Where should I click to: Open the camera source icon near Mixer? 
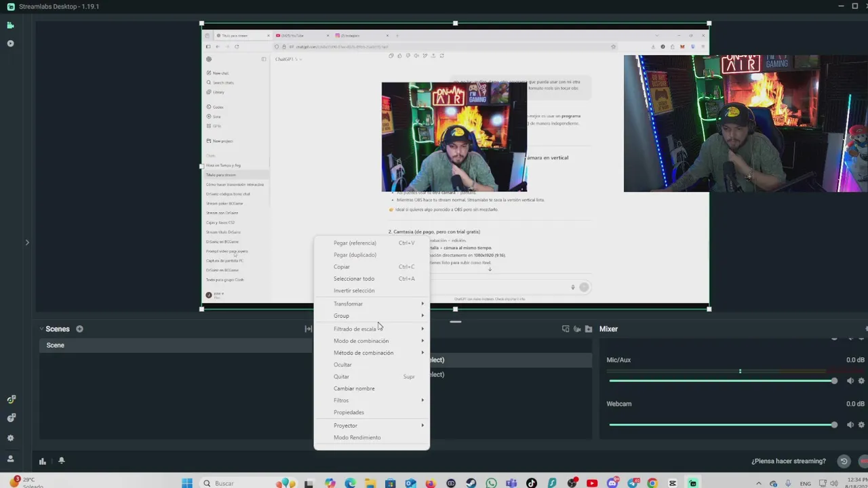[577, 329]
